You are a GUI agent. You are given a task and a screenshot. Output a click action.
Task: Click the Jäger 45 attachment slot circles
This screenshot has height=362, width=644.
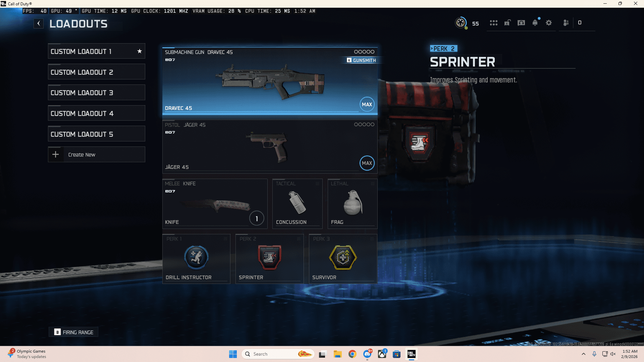click(x=364, y=124)
